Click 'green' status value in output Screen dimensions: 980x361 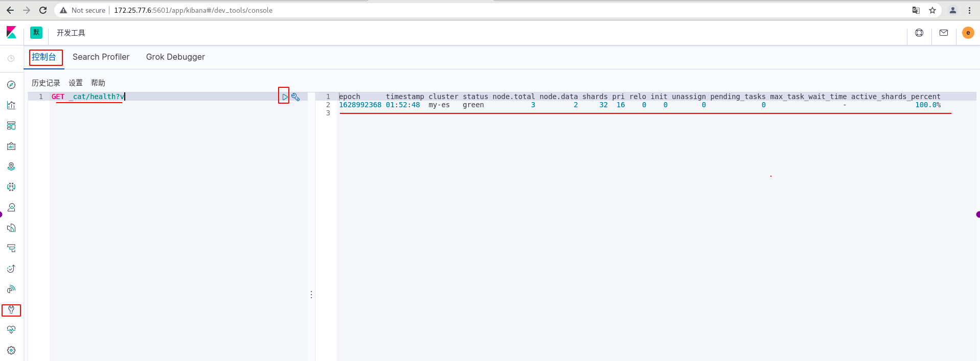pyautogui.click(x=473, y=105)
